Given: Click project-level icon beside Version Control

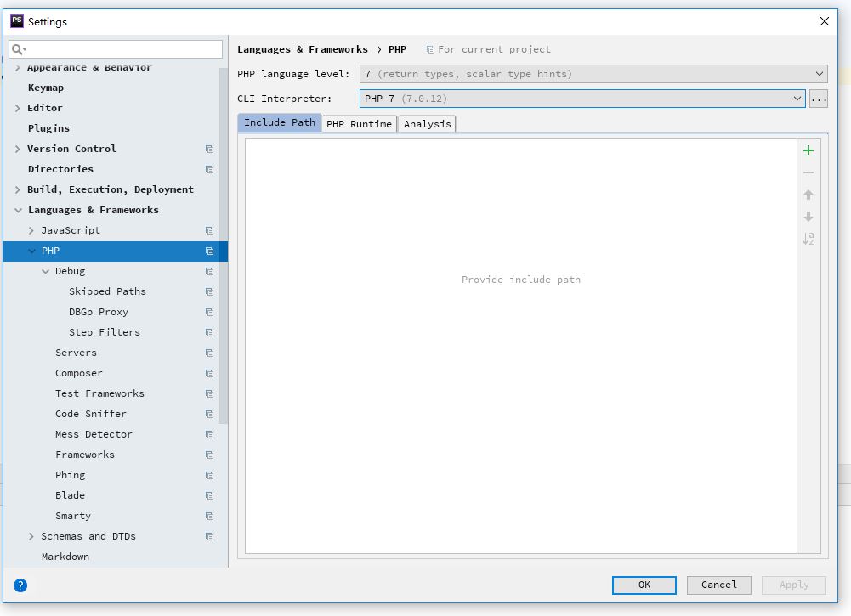Looking at the screenshot, I should [x=209, y=149].
